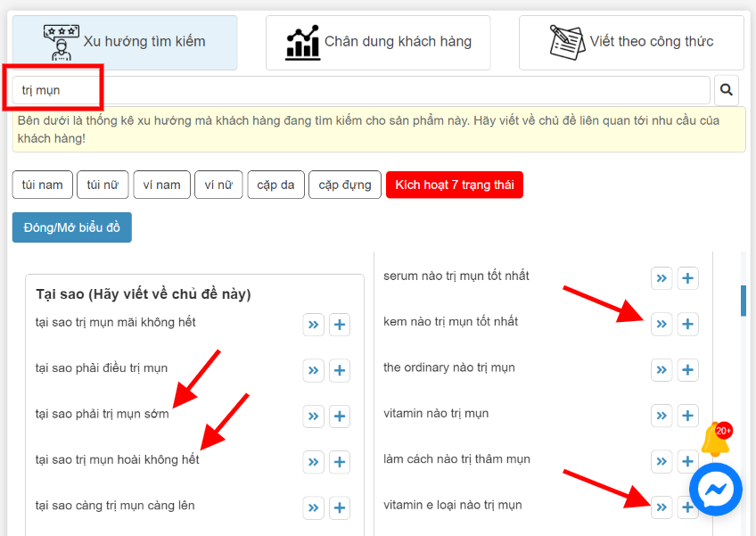
Task: Click text 'tại sao phải điều trị mụn'
Action: (102, 368)
